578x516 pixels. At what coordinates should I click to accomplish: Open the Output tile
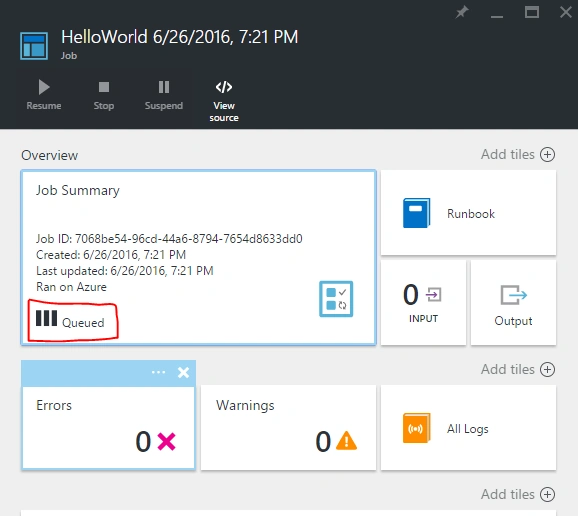coord(513,303)
